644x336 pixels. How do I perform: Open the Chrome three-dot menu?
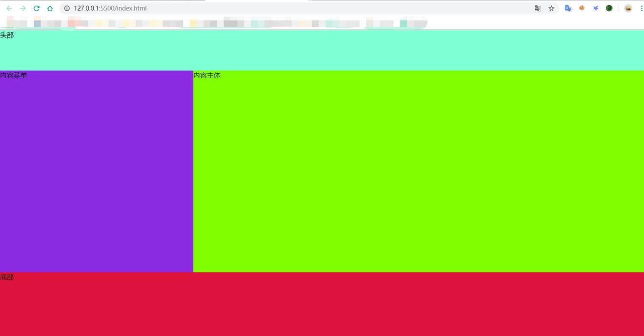click(x=641, y=8)
